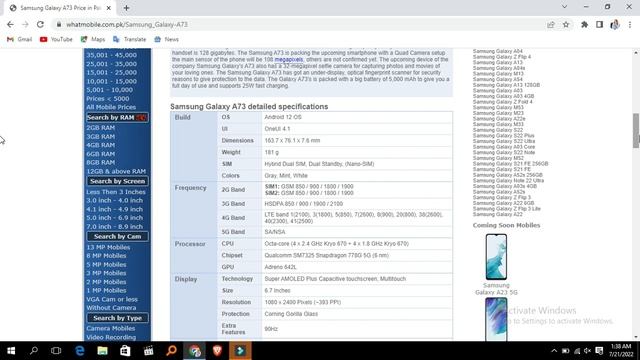
Task: Go back to the previous page
Action: click(10, 24)
